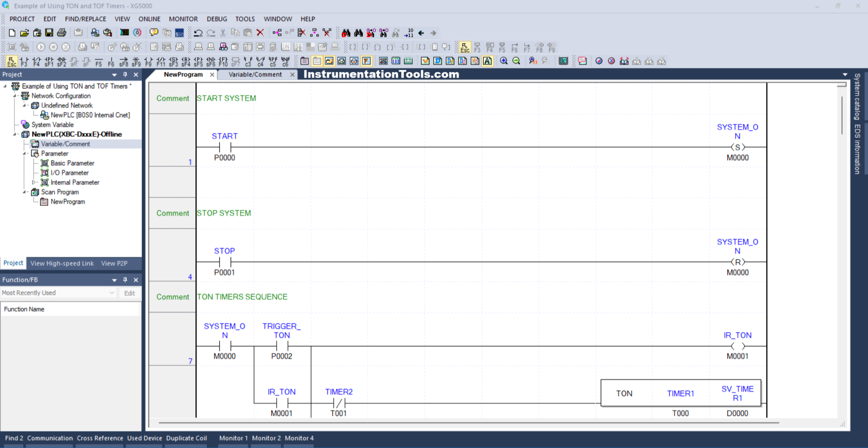Select the START contact P0000
Image resolution: width=868 pixels, height=448 pixels.
[x=225, y=147]
